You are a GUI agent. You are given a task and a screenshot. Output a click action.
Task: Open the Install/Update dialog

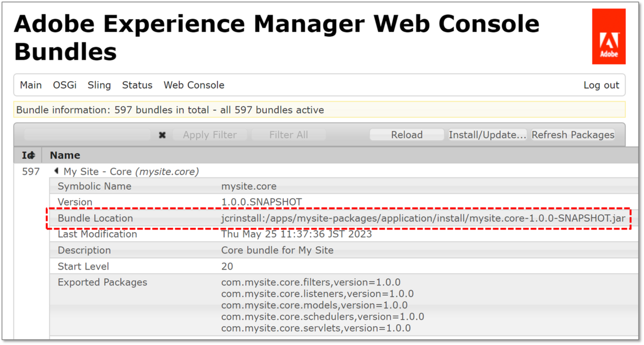coord(487,135)
